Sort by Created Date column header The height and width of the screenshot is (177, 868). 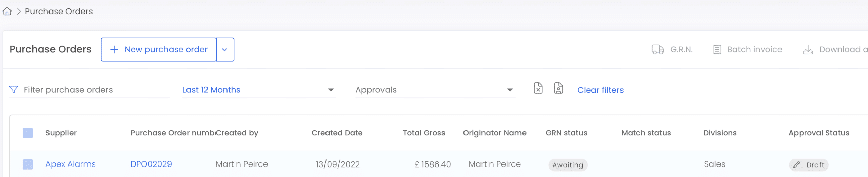tap(337, 133)
